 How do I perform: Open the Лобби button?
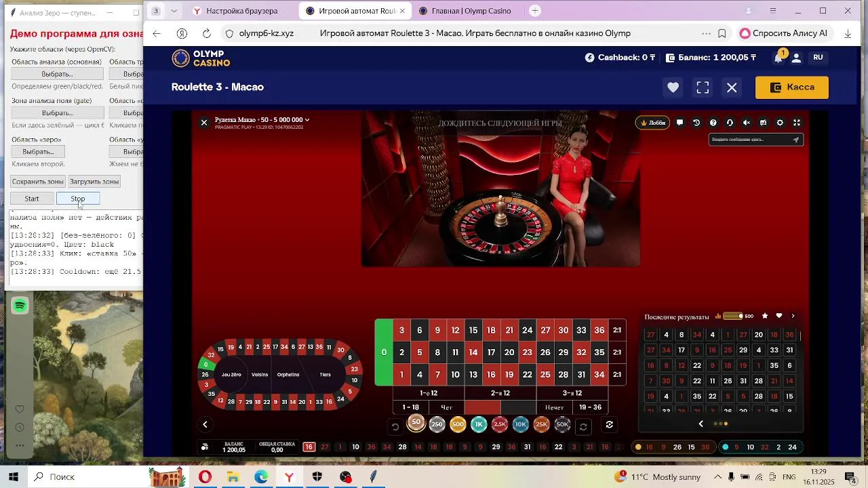tap(652, 123)
